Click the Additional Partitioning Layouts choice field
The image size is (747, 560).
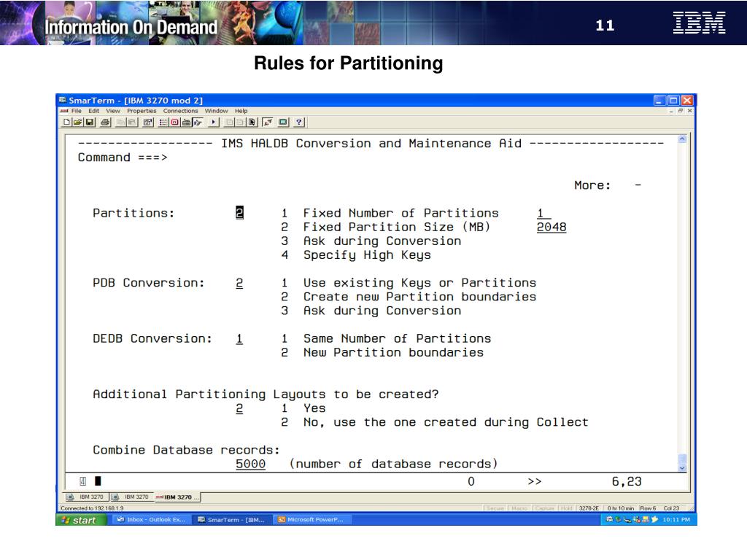pos(239,408)
